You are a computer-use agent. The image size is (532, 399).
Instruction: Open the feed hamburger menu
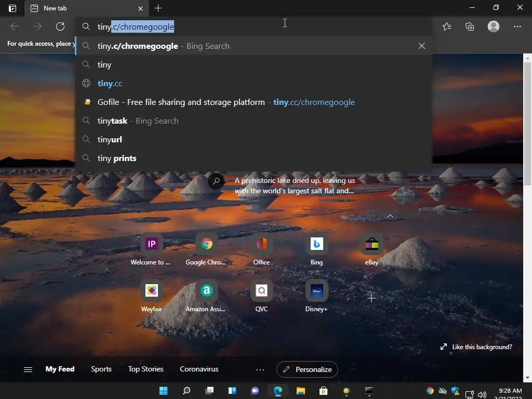pos(28,369)
